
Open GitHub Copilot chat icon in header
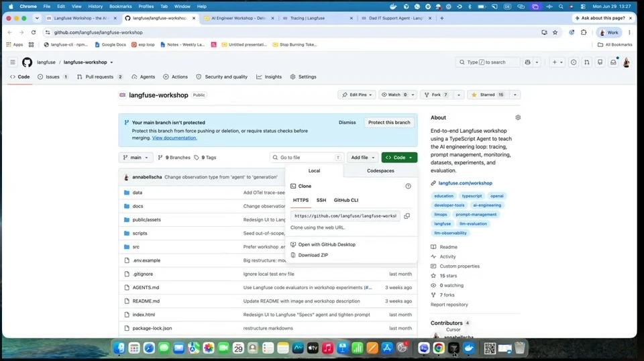pos(528,62)
